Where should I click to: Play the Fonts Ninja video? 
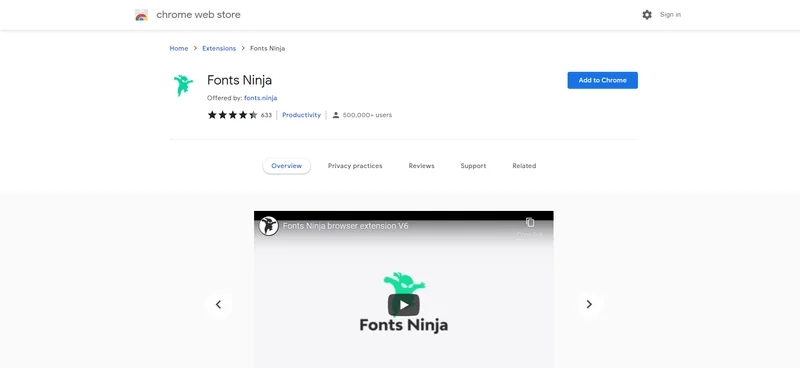pyautogui.click(x=404, y=305)
